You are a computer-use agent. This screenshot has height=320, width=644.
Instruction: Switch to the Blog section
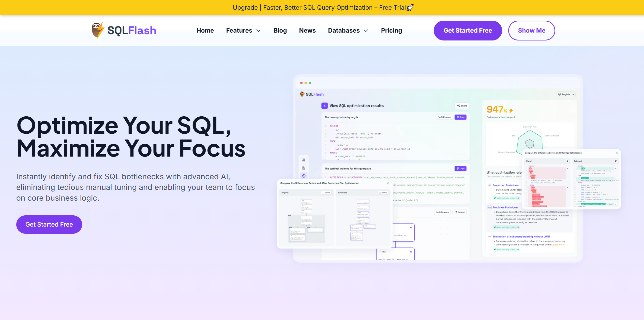280,30
